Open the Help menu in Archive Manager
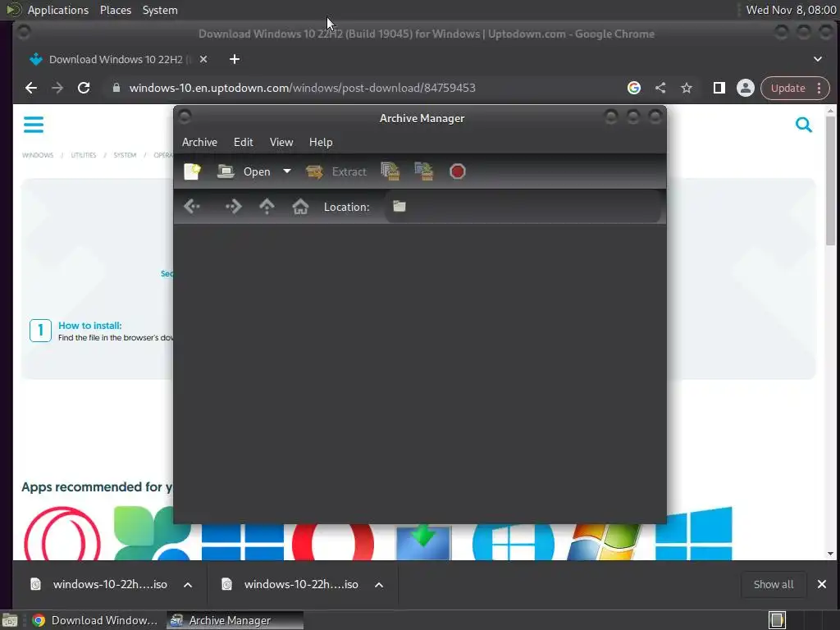The image size is (840, 630). tap(321, 142)
